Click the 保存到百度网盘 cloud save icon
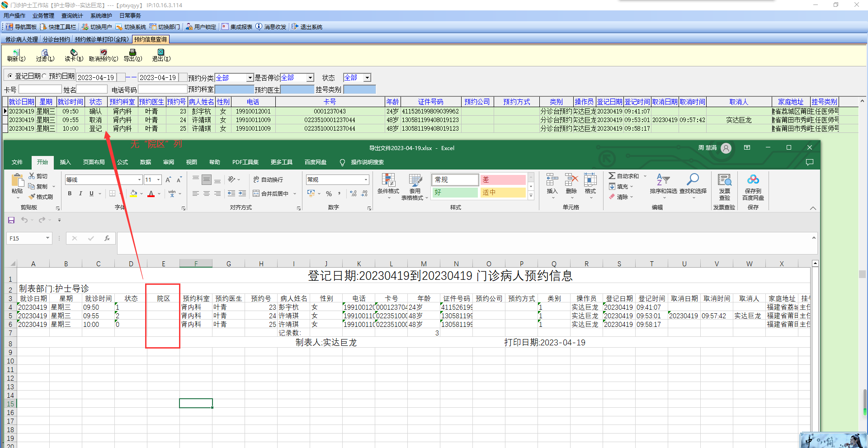 753,180
